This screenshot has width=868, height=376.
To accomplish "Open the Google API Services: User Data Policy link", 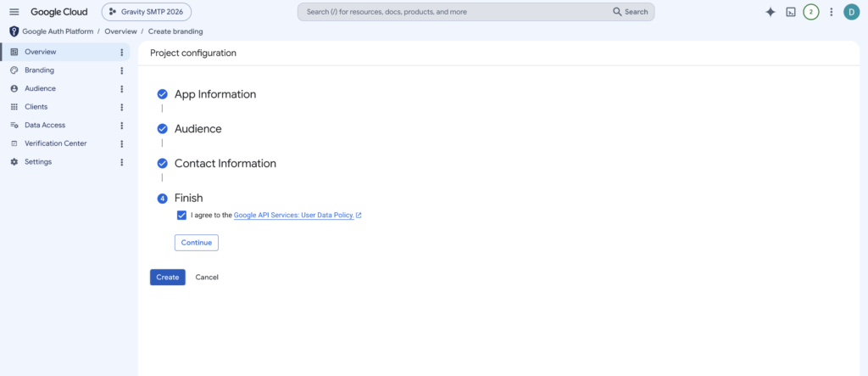I will pos(294,216).
